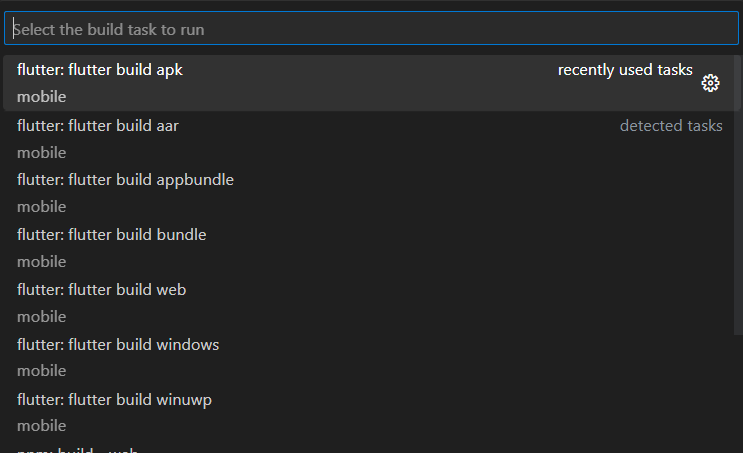Configure the flutter build apk task gear

click(x=710, y=83)
